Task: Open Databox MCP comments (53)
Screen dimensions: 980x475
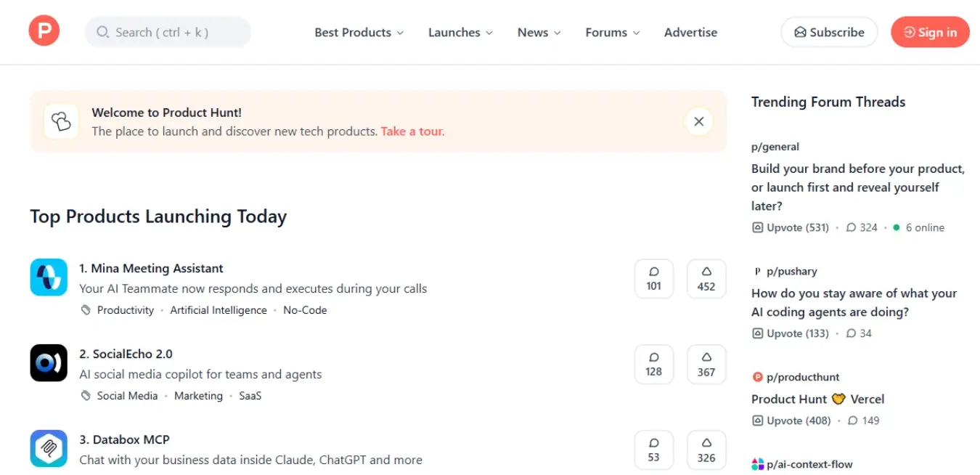Action: 654,450
